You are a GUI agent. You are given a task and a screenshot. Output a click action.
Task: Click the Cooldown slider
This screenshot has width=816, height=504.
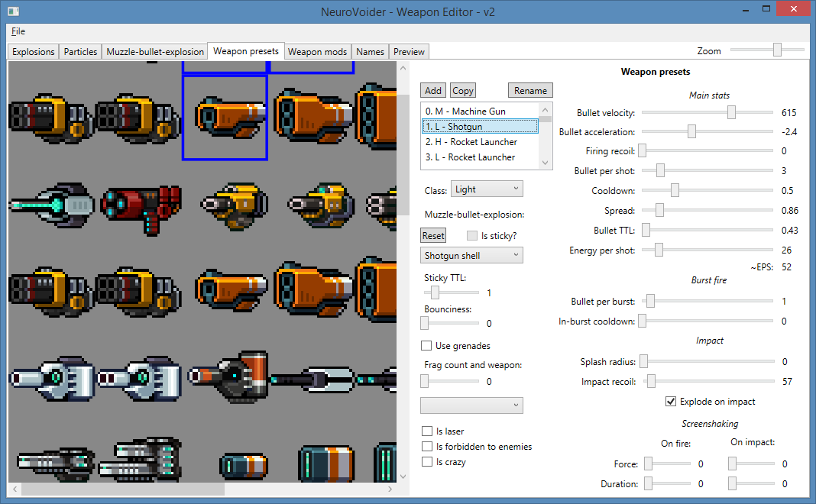point(708,190)
